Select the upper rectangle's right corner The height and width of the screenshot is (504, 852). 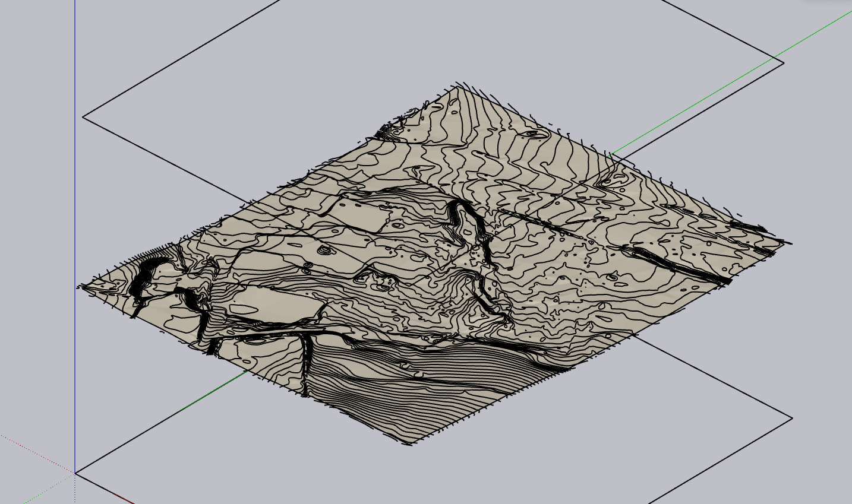point(784,62)
